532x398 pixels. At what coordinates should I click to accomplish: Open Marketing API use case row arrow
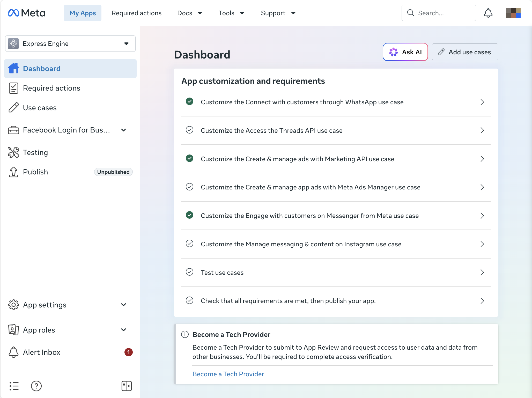[482, 159]
